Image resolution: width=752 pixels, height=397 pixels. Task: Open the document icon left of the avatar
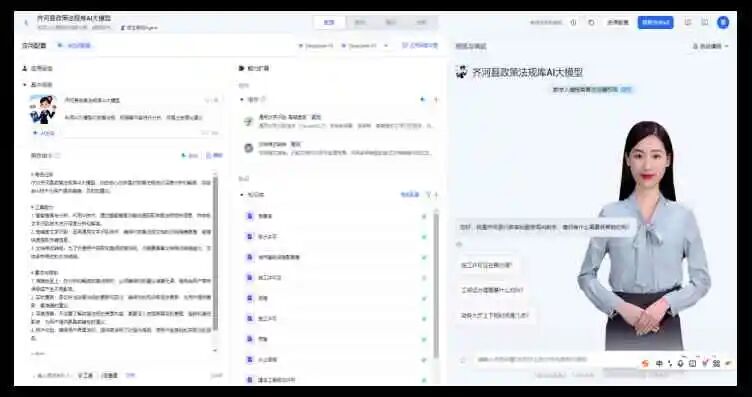pos(688,22)
